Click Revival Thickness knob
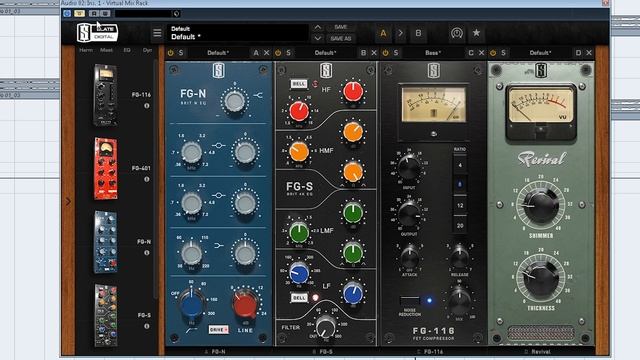 541,278
